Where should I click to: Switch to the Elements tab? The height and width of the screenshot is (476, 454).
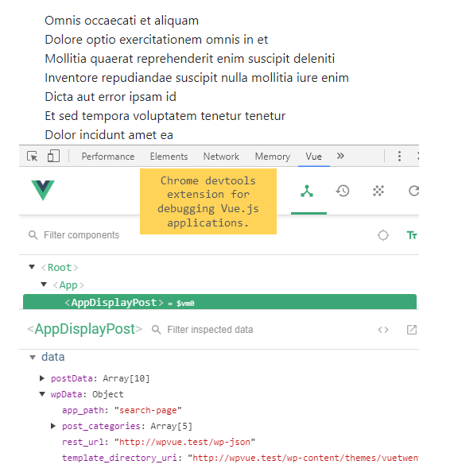[x=169, y=157]
